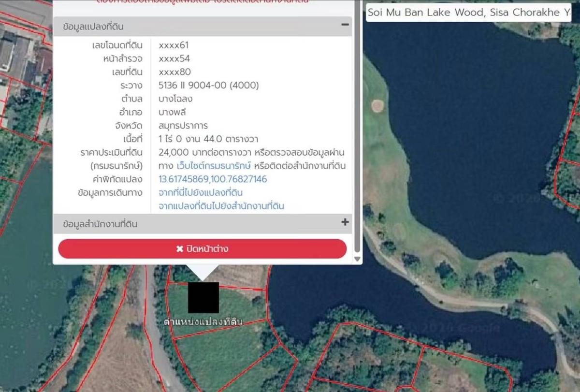Click the ตำแหน่งแปลงที่ดิน marker label
Image resolution: width=580 pixels, height=392 pixels.
click(x=203, y=321)
